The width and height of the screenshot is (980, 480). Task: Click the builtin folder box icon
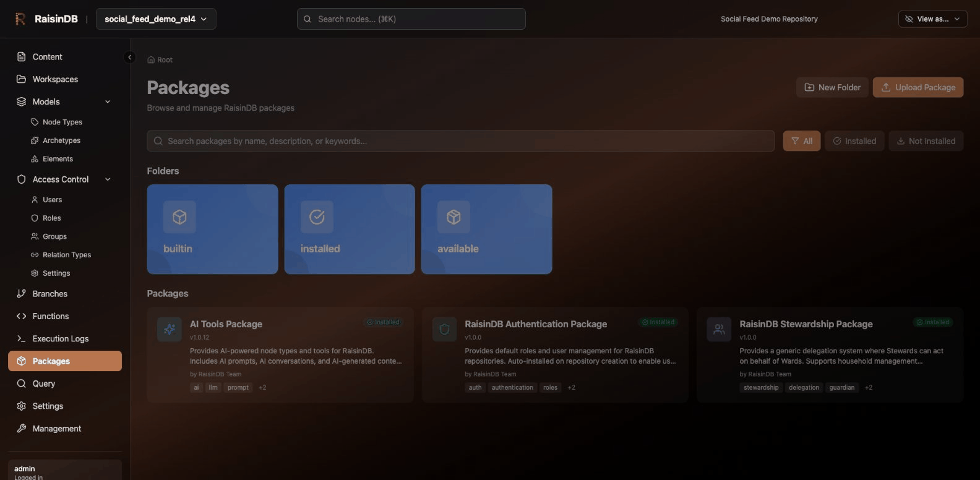pos(179,217)
